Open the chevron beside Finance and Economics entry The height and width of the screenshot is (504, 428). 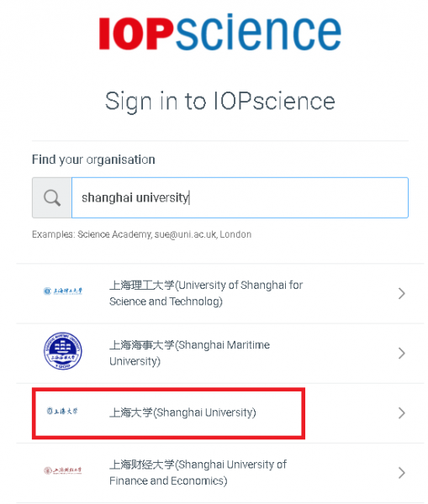pos(401,473)
